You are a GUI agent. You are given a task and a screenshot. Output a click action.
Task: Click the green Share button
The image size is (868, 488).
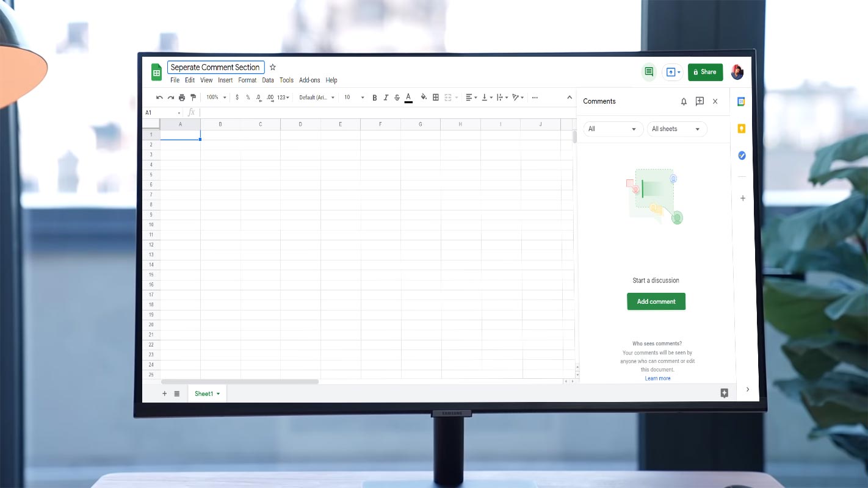click(706, 72)
